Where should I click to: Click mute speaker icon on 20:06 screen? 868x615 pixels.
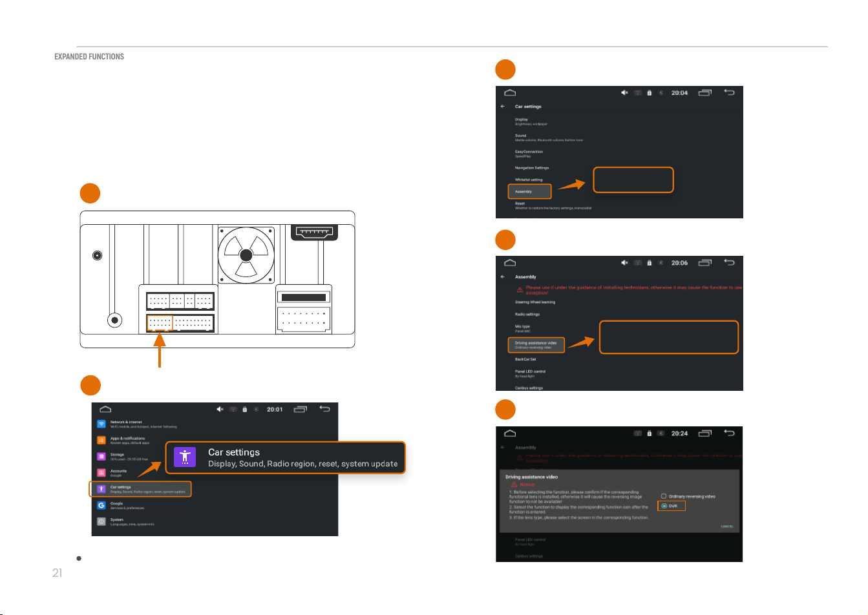click(624, 263)
